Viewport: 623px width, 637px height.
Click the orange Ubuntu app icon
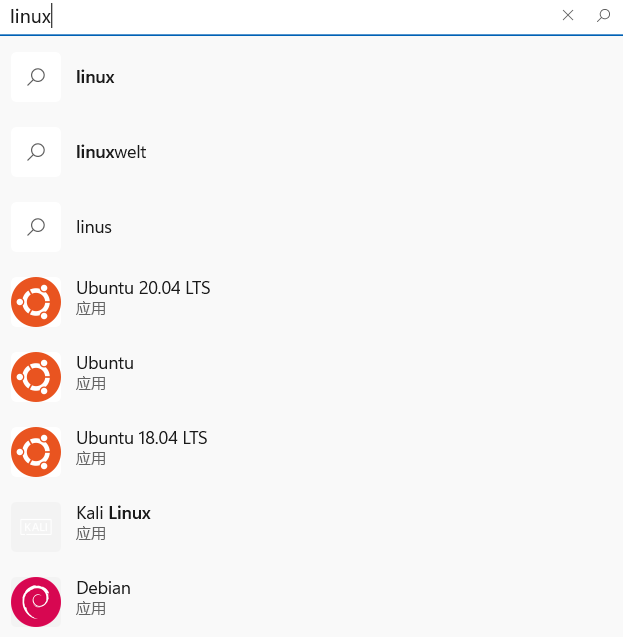[x=36, y=377]
